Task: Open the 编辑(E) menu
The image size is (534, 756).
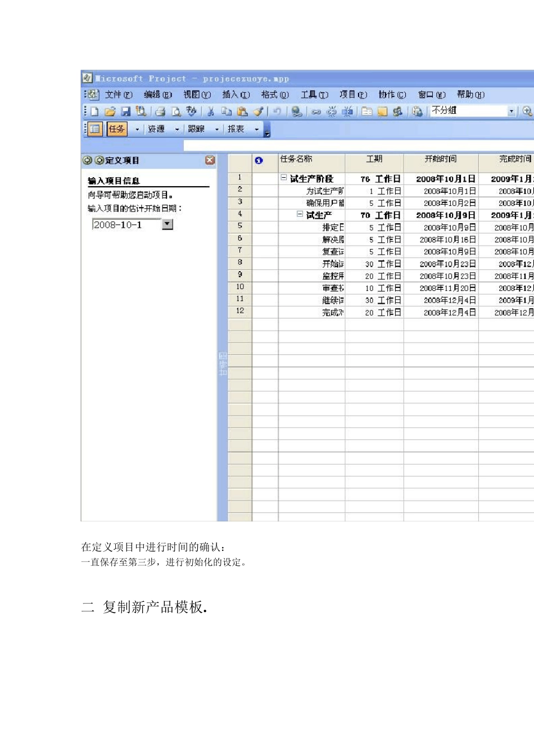Action: coord(158,94)
